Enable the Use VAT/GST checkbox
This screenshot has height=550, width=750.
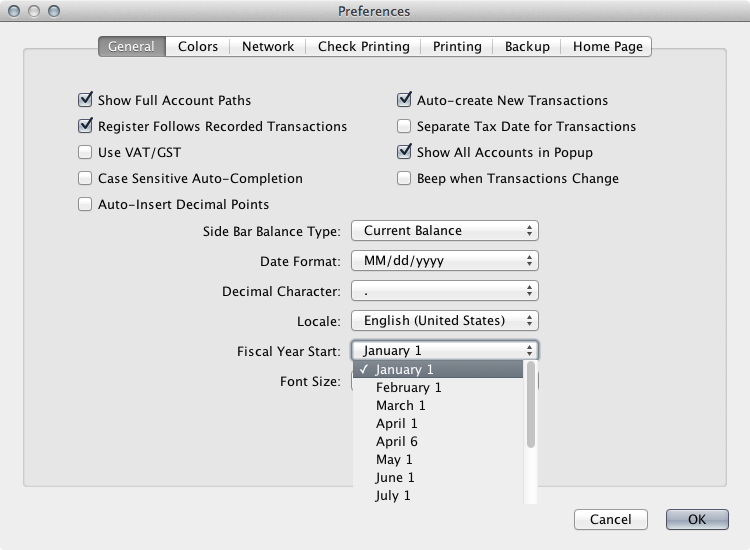[85, 153]
